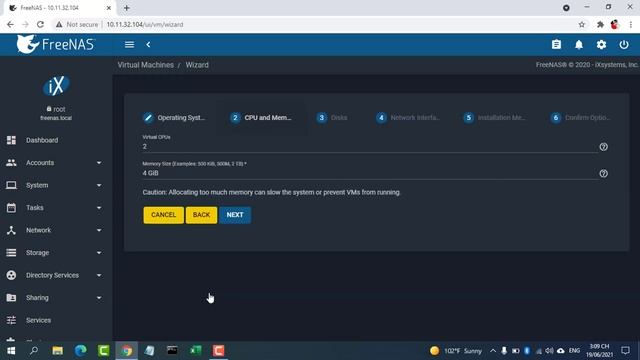
Task: Open the browser extensions puzzle icon
Action: coord(600,24)
